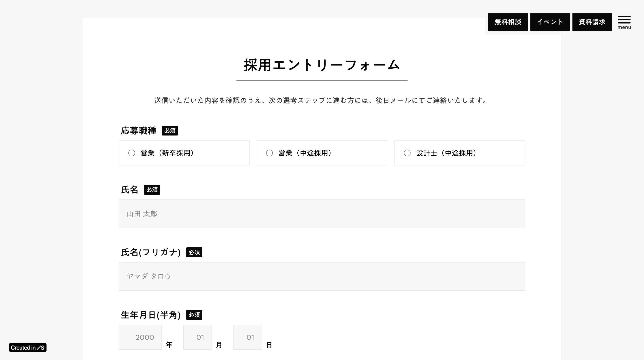Screen dimensions: 644x360
Task: Click the Created in STUDIO badge
Action: pyautogui.click(x=28, y=348)
